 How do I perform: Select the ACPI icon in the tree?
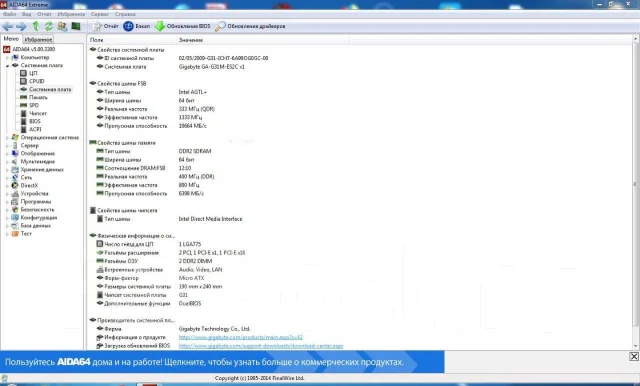(23, 129)
